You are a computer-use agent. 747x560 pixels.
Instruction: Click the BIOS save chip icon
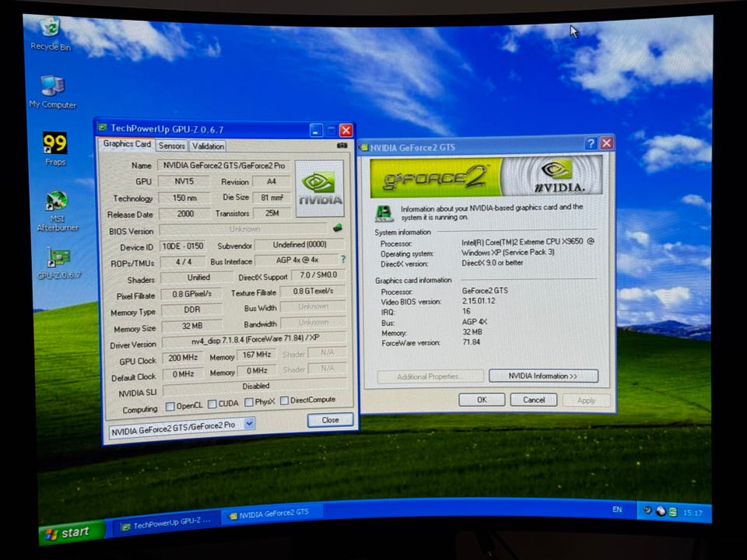click(338, 228)
